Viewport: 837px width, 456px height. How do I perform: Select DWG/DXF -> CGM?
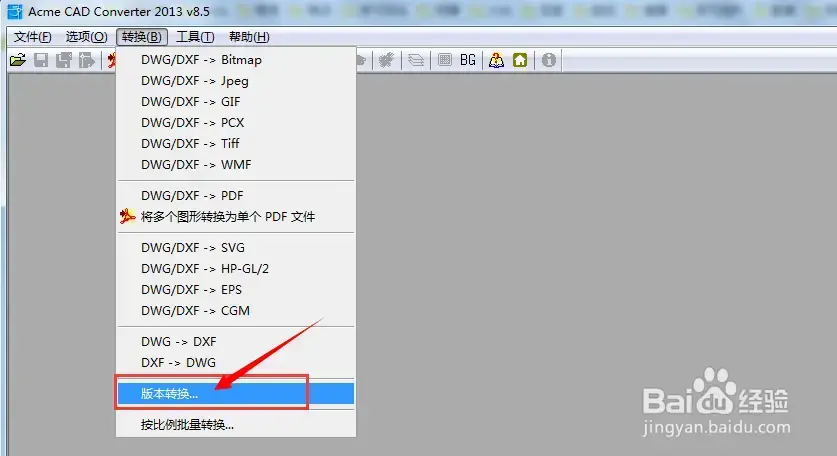[235, 310]
